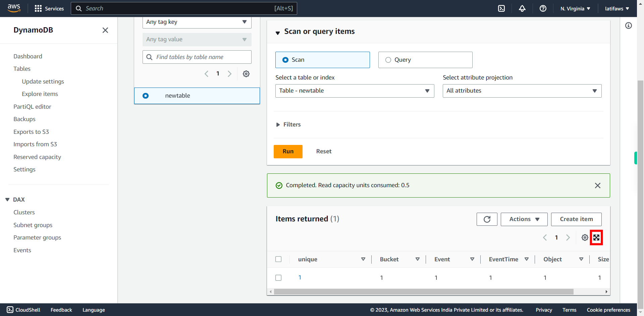Focus the AWS top search box
This screenshot has height=316, width=644.
pos(184,8)
